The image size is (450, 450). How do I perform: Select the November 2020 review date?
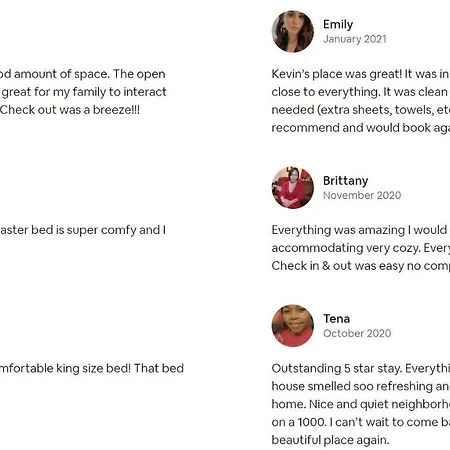[x=362, y=195]
